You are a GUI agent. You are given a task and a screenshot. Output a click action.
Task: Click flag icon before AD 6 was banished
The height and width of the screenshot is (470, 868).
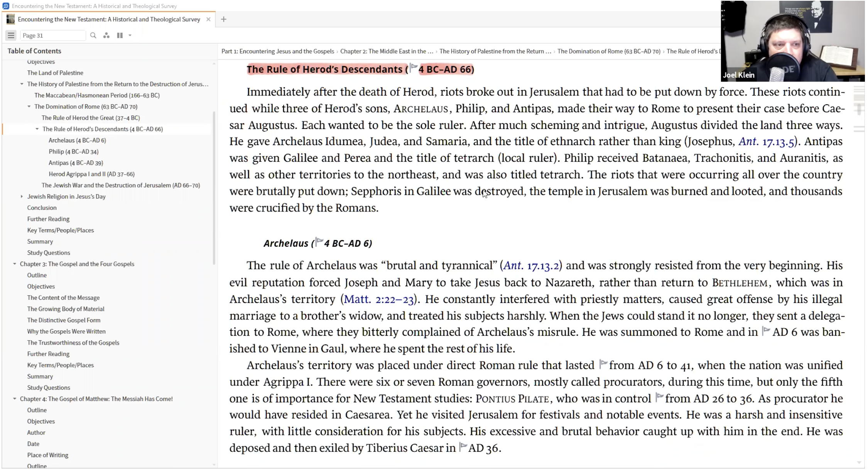click(x=766, y=331)
